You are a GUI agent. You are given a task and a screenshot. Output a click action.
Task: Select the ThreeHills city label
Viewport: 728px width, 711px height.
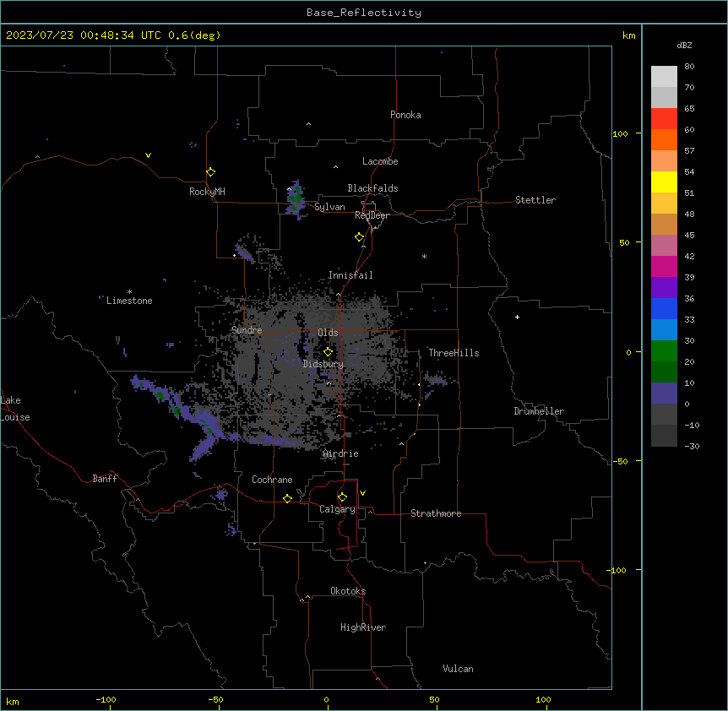(x=454, y=353)
